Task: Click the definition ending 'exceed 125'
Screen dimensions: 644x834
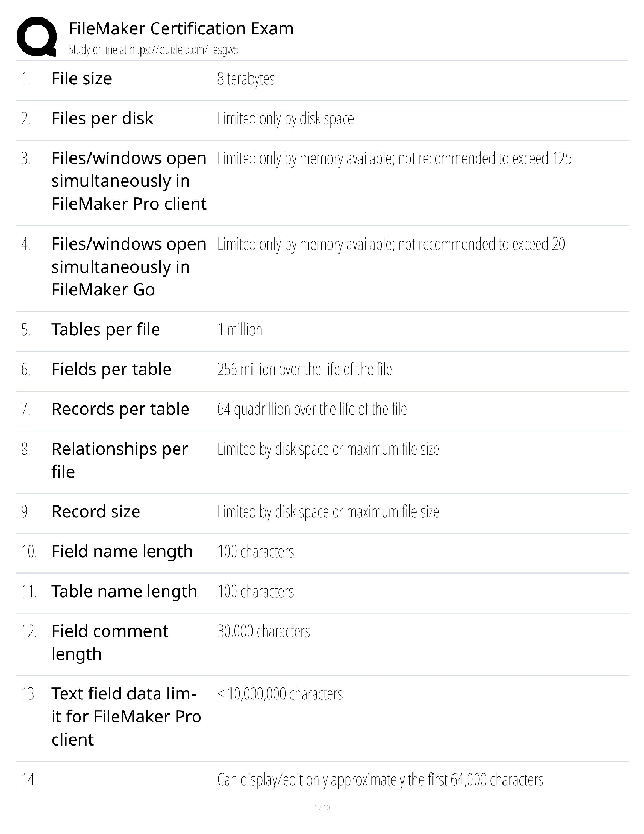Action: (x=395, y=158)
